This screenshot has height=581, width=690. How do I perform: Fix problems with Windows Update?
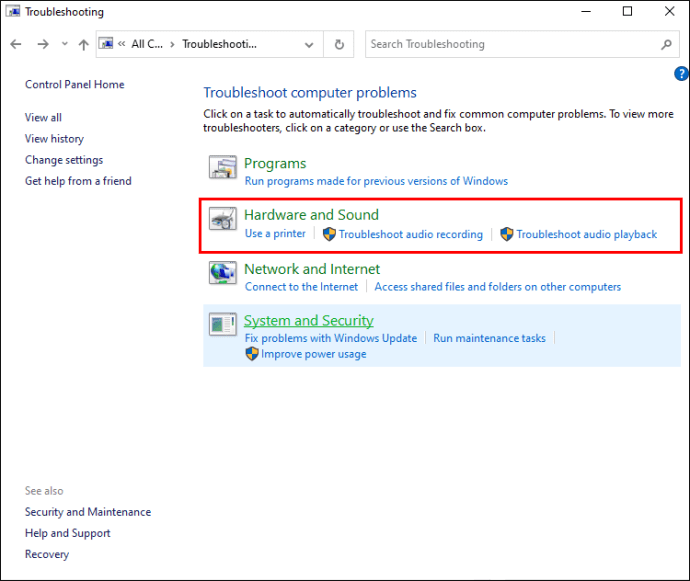331,338
